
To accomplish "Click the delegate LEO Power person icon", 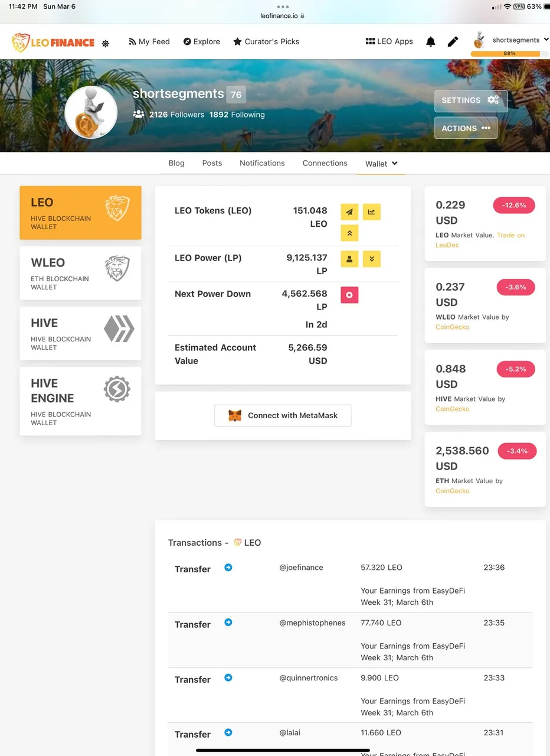I will click(x=349, y=259).
